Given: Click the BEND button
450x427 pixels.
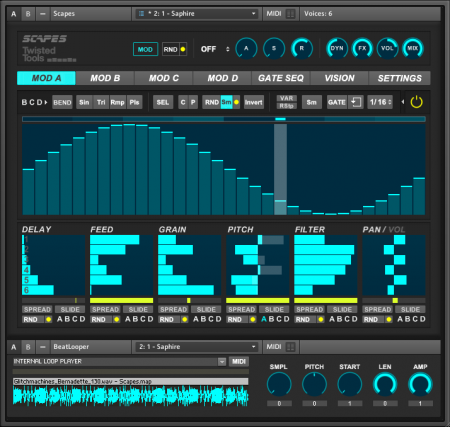Looking at the screenshot, I should coord(62,102).
